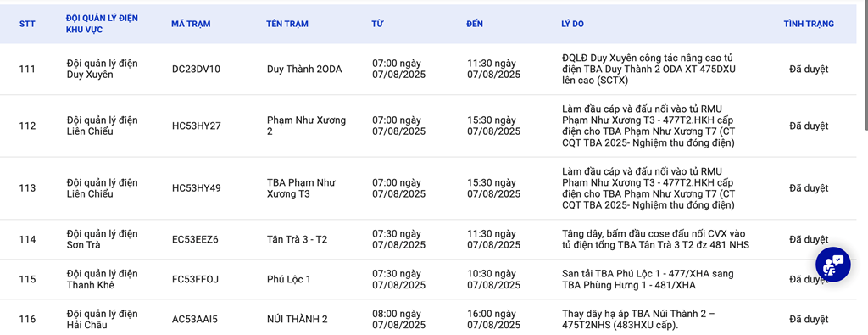The image size is (868, 335).
Task: Click the ĐẾN column header
Action: point(475,24)
